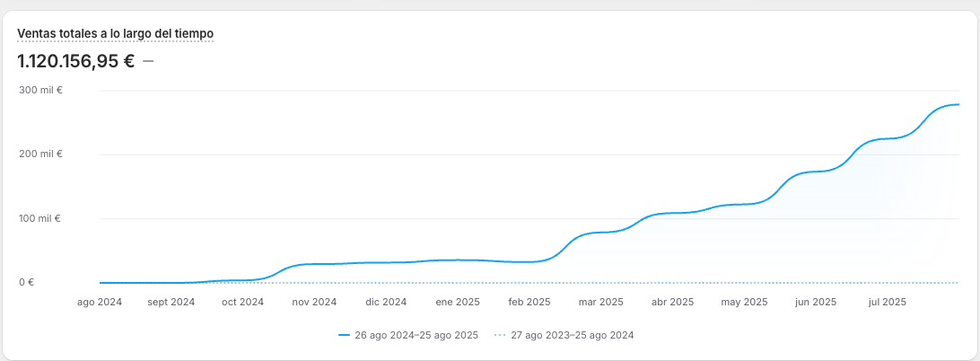Click the dotted line legend swatch

500,335
